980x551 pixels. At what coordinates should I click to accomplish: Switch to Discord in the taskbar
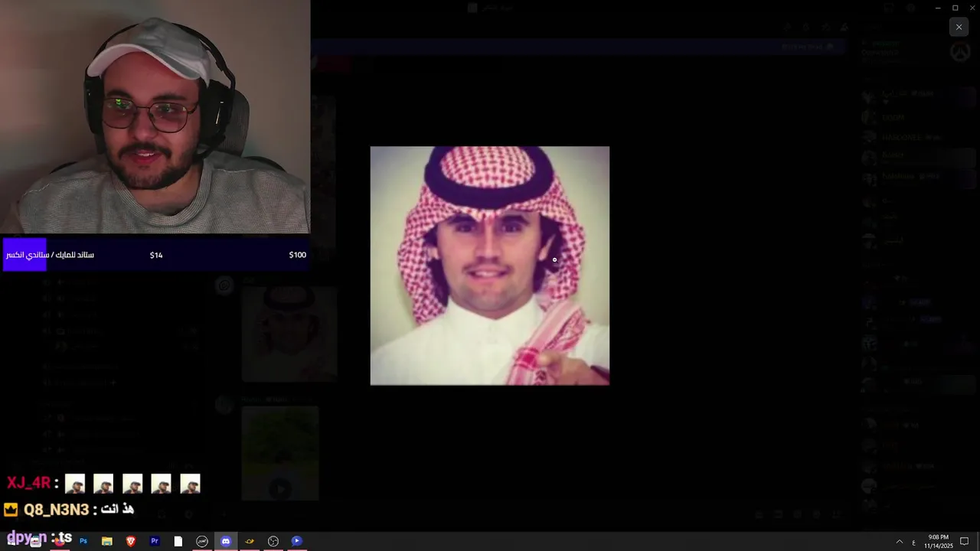tap(226, 541)
